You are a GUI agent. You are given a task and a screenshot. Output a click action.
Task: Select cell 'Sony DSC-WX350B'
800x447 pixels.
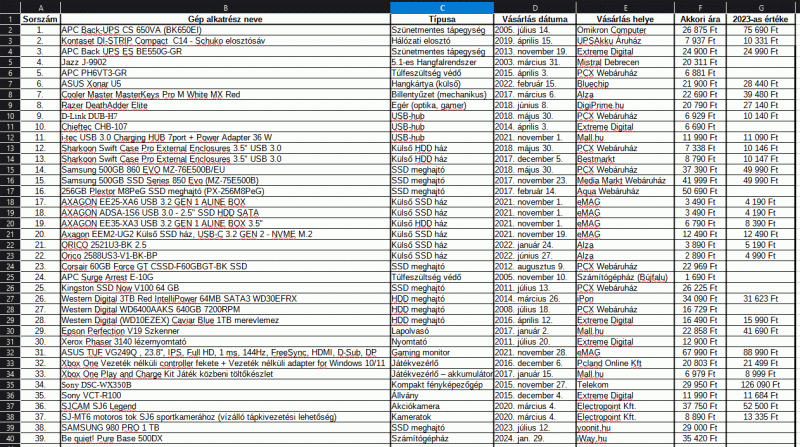pos(225,385)
